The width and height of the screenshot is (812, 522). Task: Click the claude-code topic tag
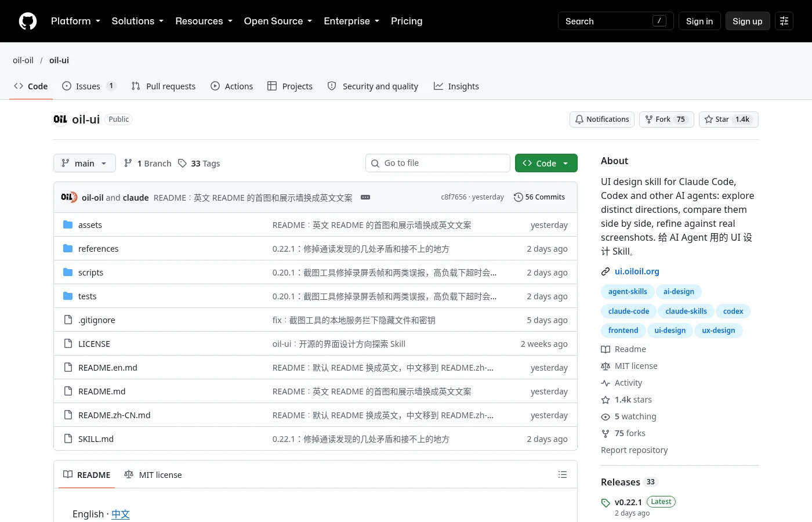point(629,311)
